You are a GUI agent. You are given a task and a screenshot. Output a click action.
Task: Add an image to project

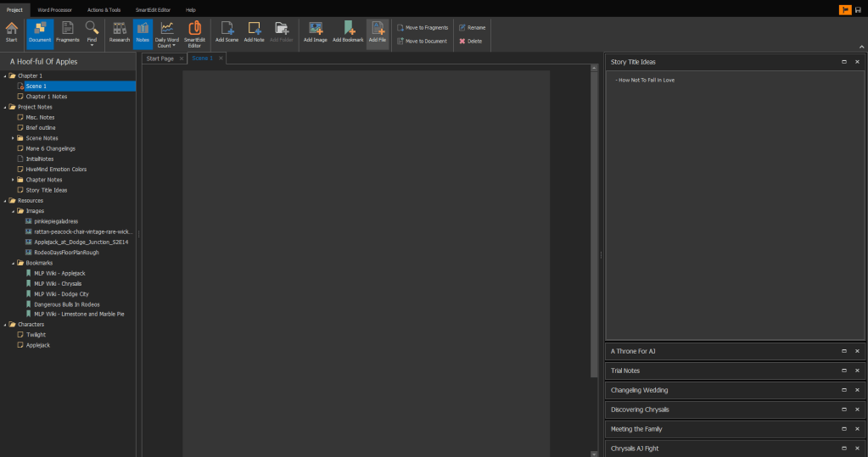pyautogui.click(x=315, y=32)
